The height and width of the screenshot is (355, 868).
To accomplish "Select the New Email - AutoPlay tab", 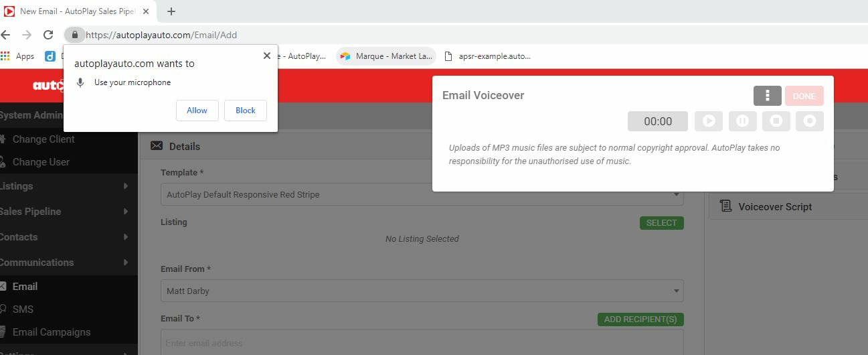I will (x=78, y=11).
